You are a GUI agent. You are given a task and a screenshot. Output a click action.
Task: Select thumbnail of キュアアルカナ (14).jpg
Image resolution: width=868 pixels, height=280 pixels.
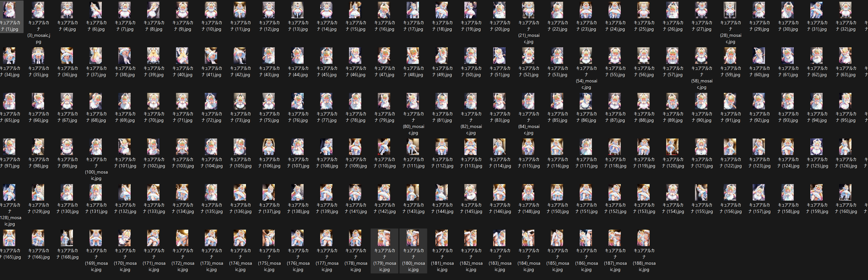coord(326,10)
